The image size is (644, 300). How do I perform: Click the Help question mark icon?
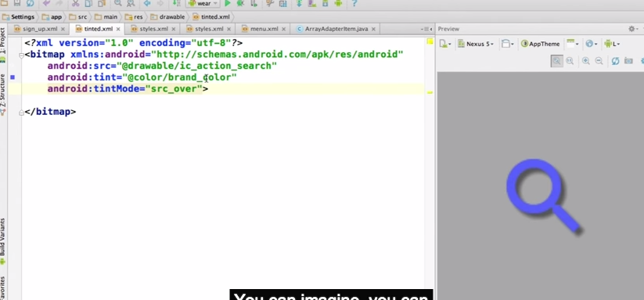(354, 3)
